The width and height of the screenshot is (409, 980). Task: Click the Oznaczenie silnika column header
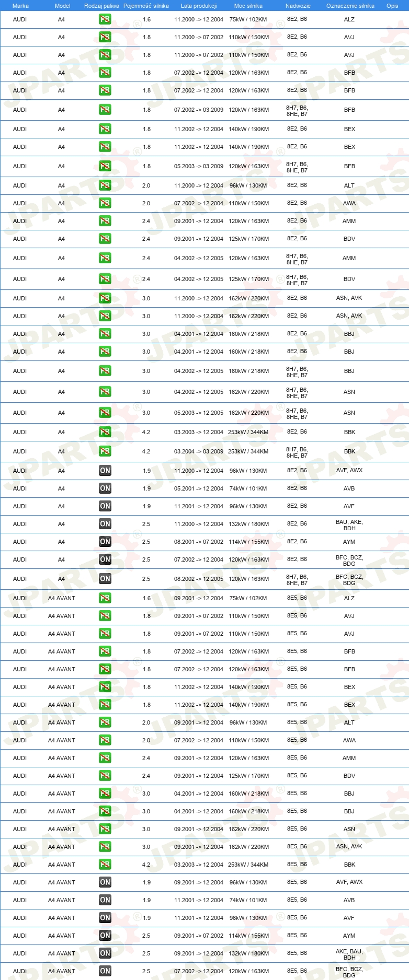point(350,6)
